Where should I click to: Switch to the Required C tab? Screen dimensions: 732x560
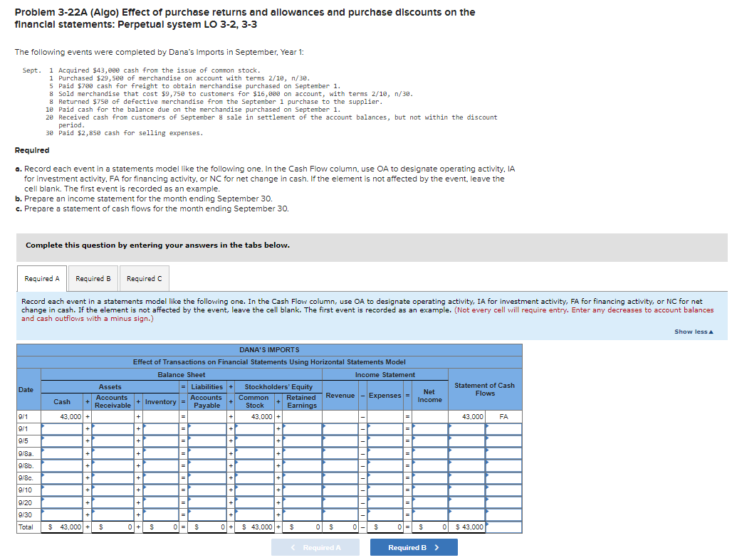(x=144, y=278)
